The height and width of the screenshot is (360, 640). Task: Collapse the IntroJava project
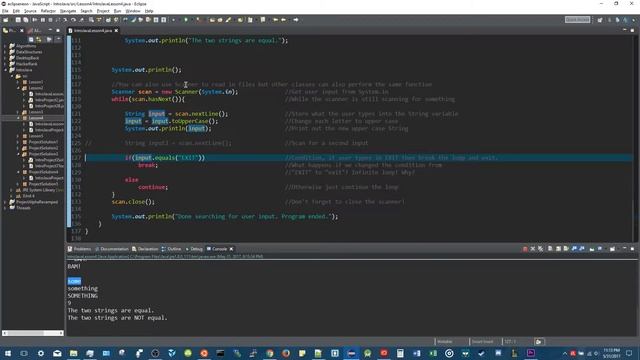pos(5,70)
